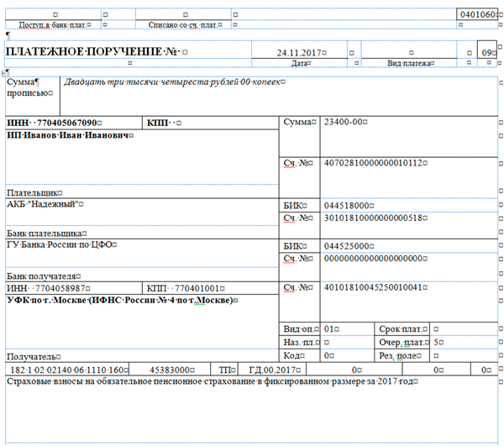Click payer name ИП Иванов Иван Иванович

pyautogui.click(x=69, y=135)
